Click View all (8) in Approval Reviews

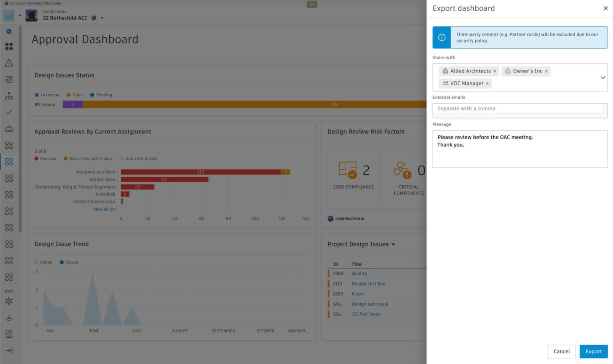point(104,209)
